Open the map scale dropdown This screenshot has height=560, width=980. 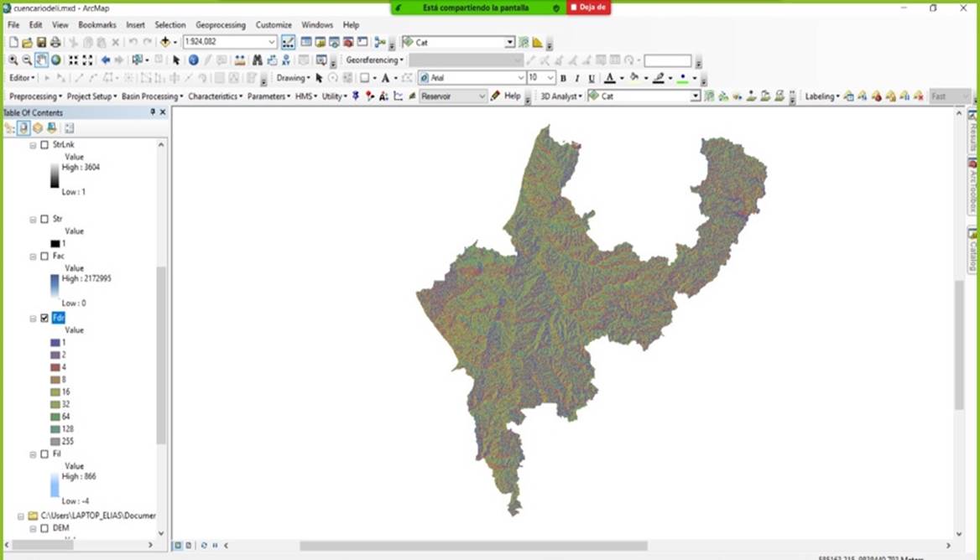272,42
